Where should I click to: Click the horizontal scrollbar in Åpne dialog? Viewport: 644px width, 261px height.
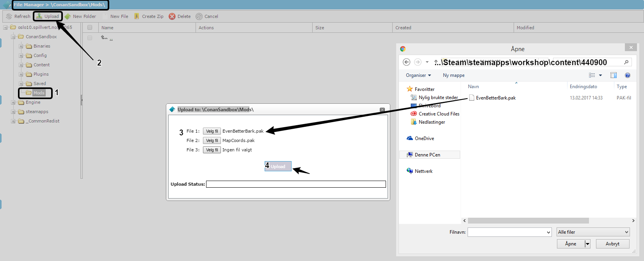tap(528, 221)
